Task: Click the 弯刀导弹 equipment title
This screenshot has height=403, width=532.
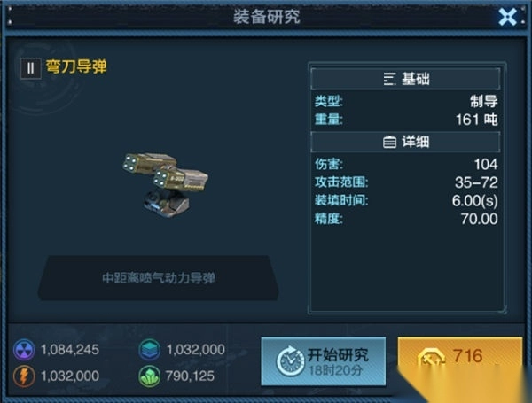Action: tap(76, 66)
